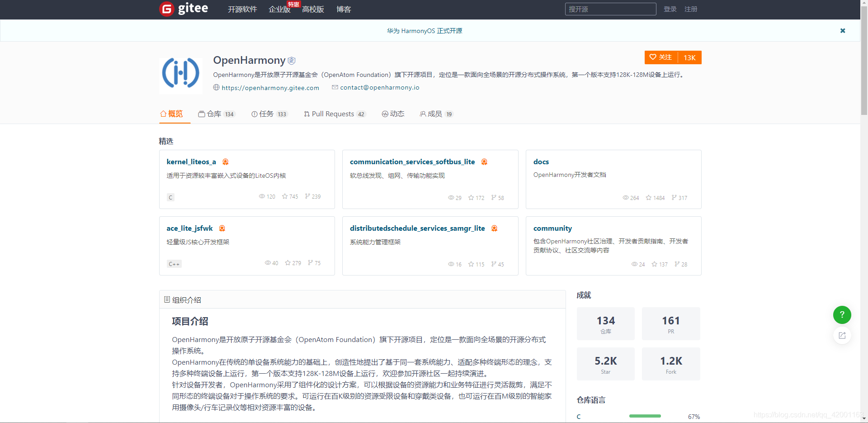The image size is (868, 423).
Task: Click the external share icon button
Action: pos(842,335)
